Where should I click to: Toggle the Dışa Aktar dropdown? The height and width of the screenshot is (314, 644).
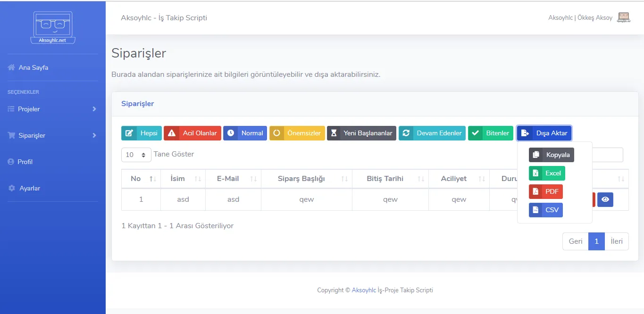(x=544, y=133)
